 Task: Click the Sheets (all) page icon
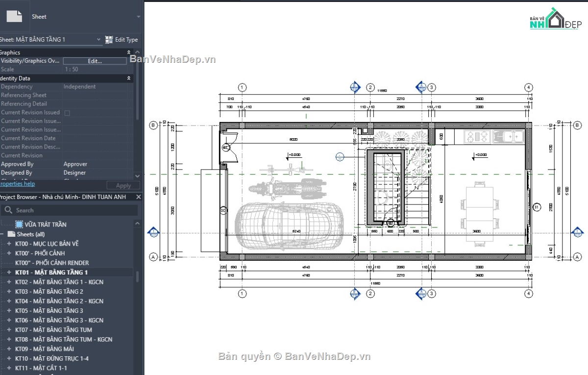click(12, 234)
